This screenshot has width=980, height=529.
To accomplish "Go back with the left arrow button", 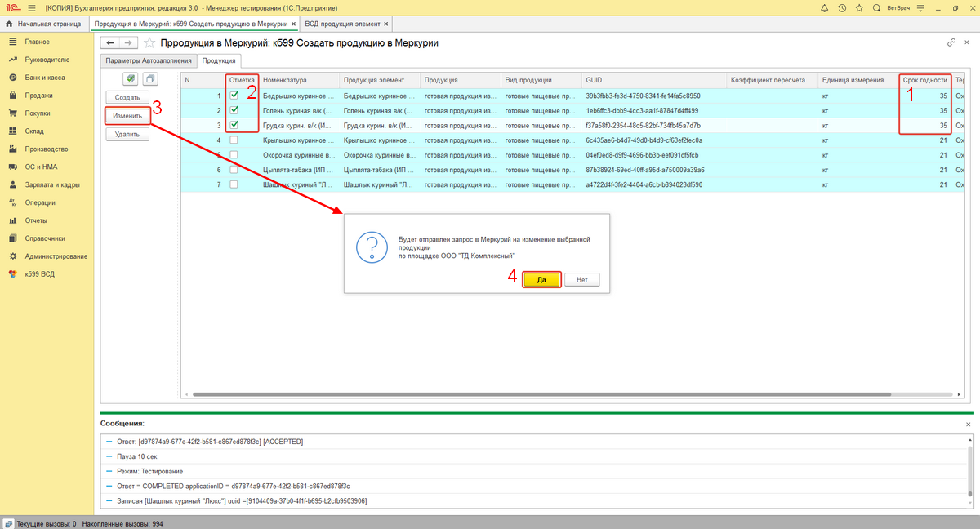I will coord(110,42).
